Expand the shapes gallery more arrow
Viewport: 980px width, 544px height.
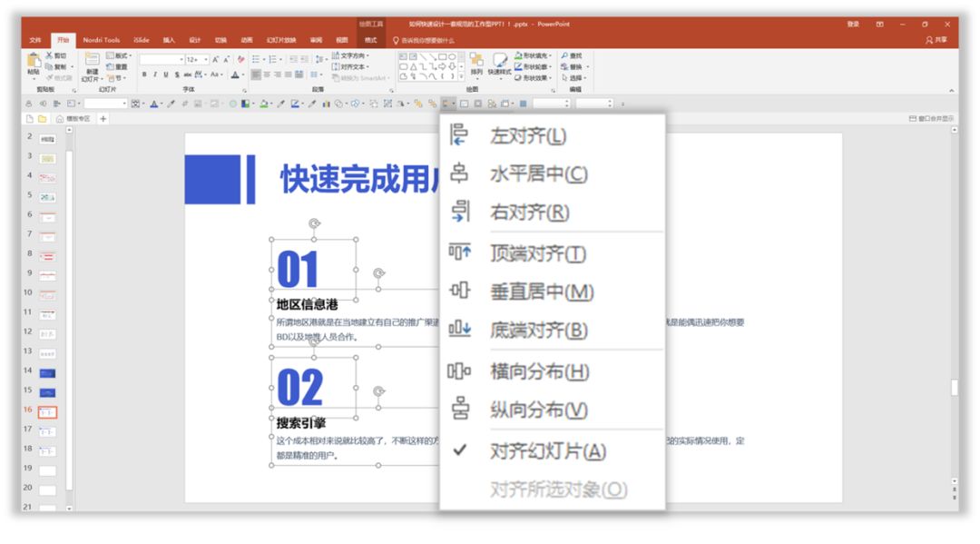[461, 77]
